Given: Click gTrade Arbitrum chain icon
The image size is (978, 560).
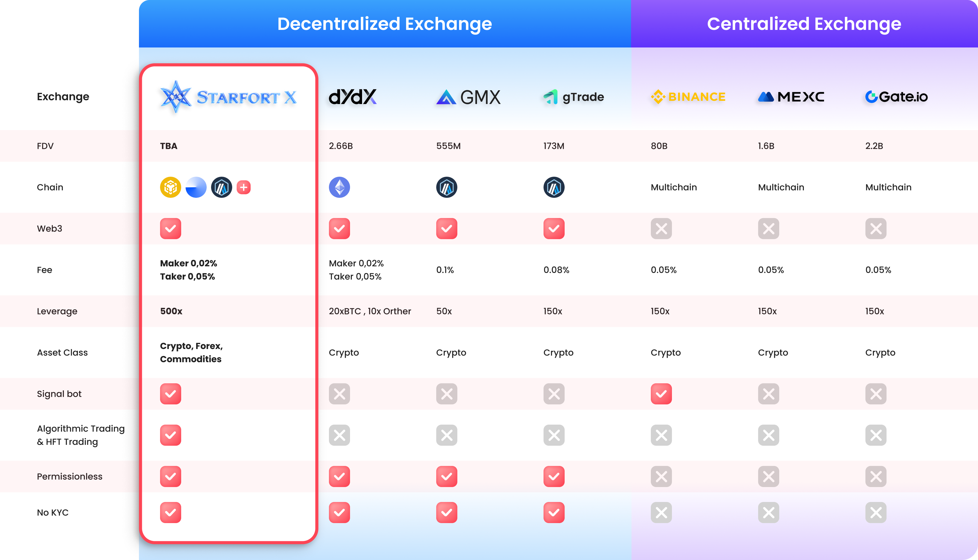Looking at the screenshot, I should (x=554, y=187).
